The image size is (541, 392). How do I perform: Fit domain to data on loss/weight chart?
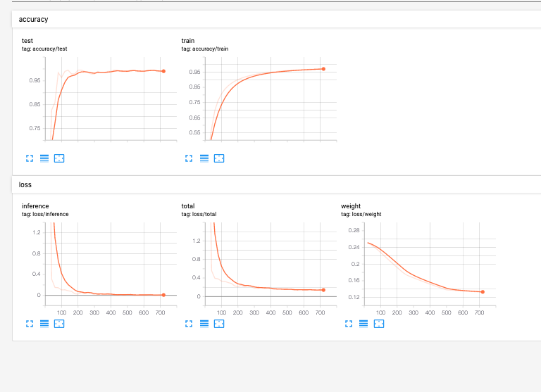click(x=379, y=324)
